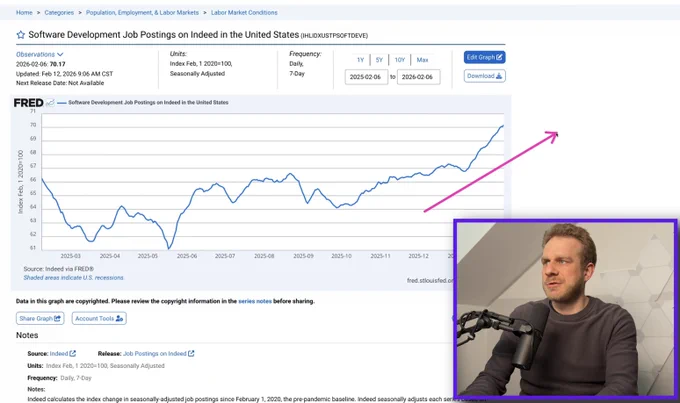This screenshot has width=680, height=403.
Task: Click the chart icon next to FRED logo
Action: click(50, 103)
